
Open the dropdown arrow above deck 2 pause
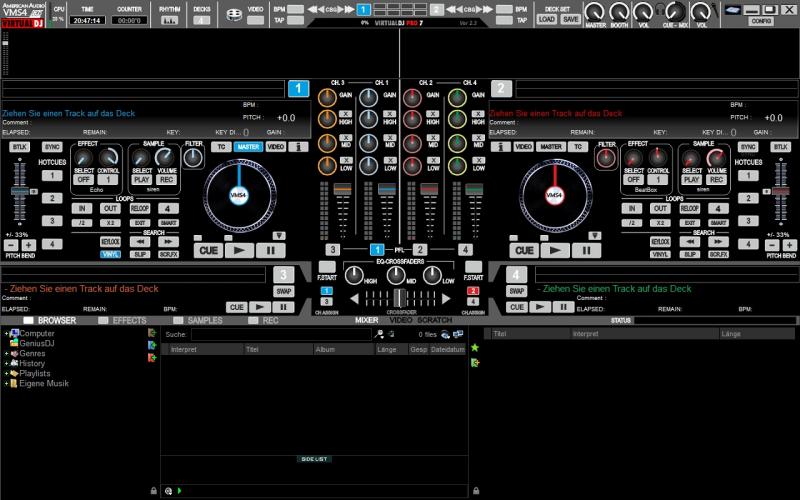pos(595,236)
